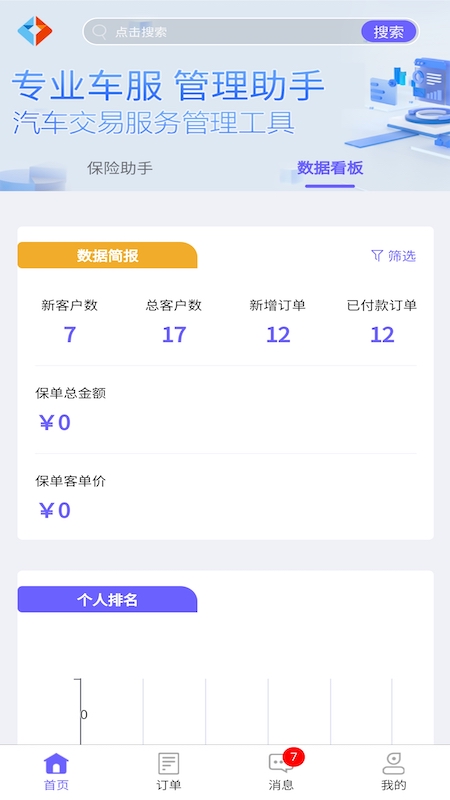
Task: Tap the 新客户数 value 7
Action: (x=69, y=335)
